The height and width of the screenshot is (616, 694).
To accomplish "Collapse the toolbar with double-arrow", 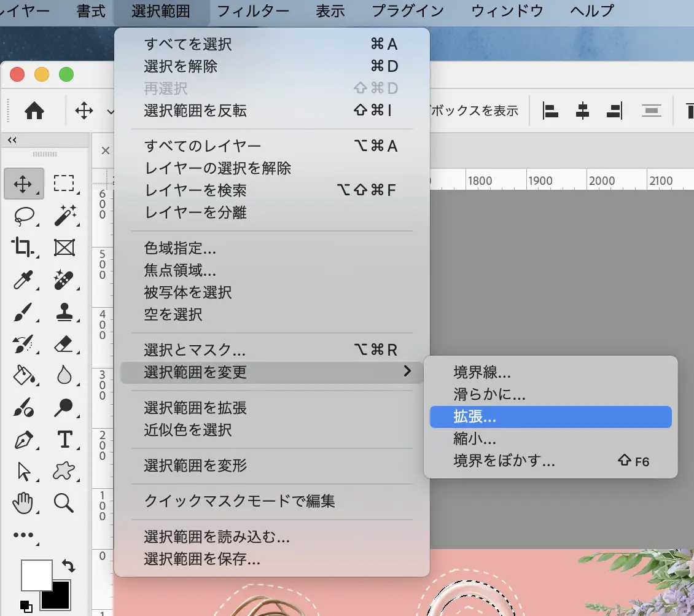I will click(11, 140).
